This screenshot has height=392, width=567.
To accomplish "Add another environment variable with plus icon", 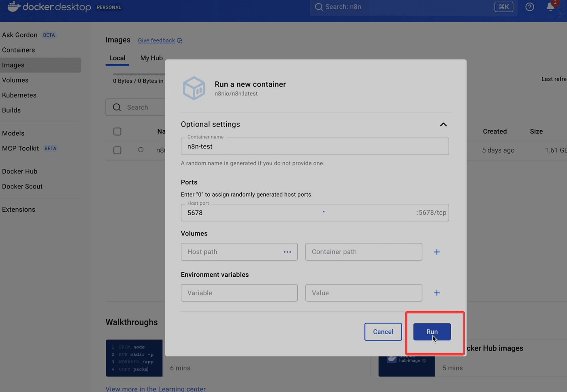I will [437, 293].
